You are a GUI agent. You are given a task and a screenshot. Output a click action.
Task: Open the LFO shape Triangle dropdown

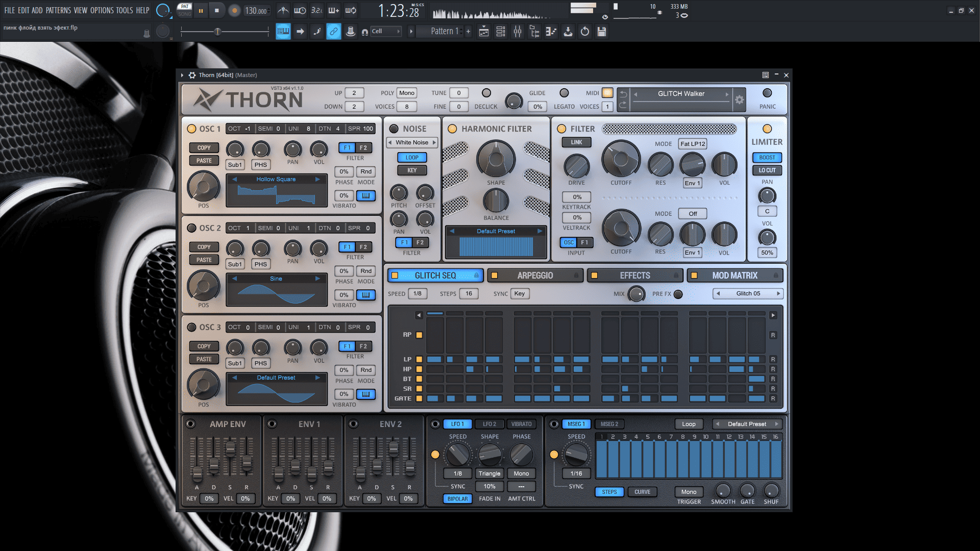(x=489, y=473)
